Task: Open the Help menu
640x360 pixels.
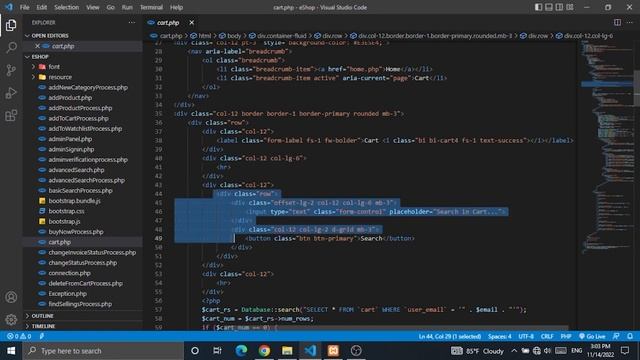Action: [x=176, y=7]
